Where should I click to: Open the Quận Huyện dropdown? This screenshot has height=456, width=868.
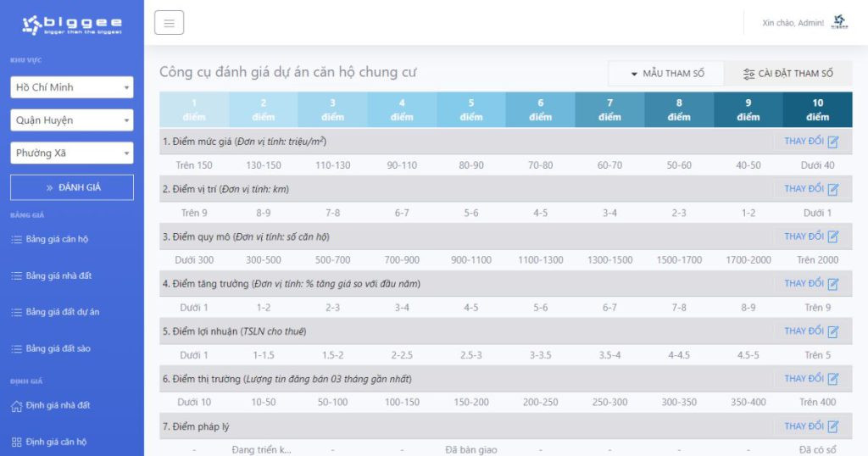(72, 120)
